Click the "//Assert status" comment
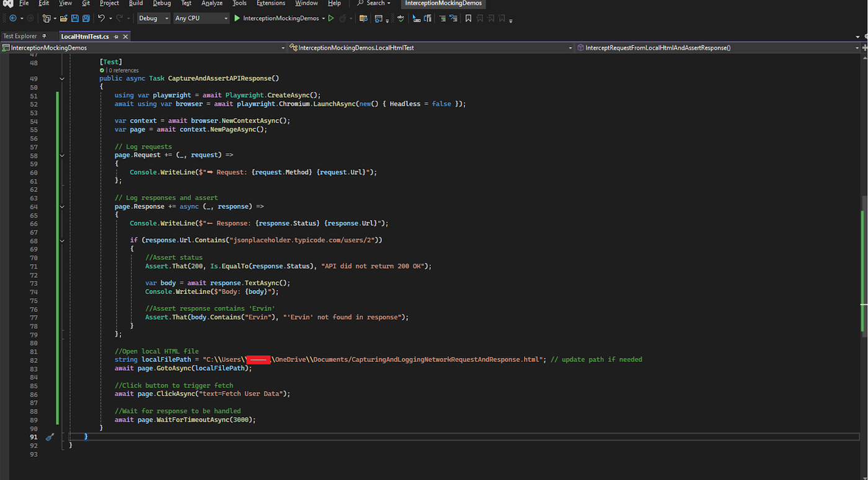Screen dimensions: 868x480 tap(174, 257)
